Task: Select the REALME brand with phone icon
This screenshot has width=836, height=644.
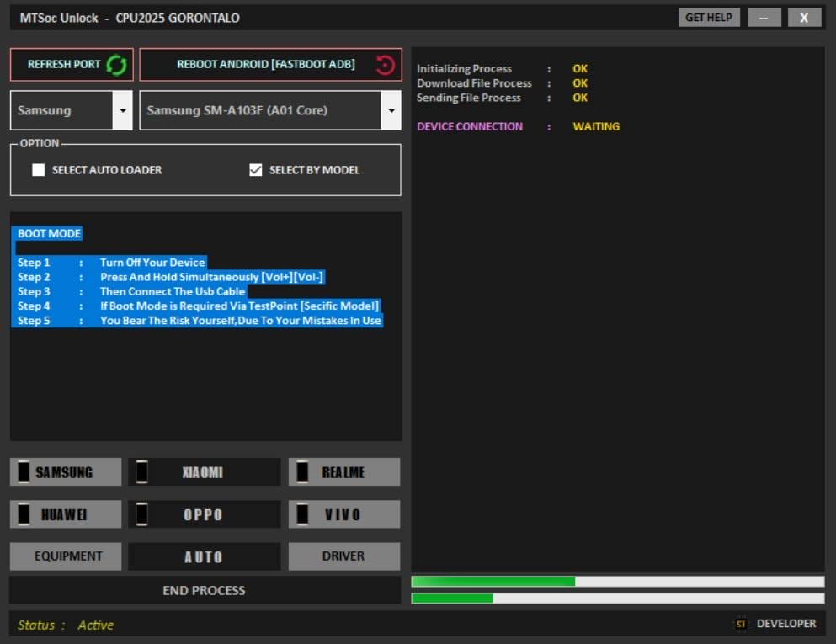Action: (343, 471)
